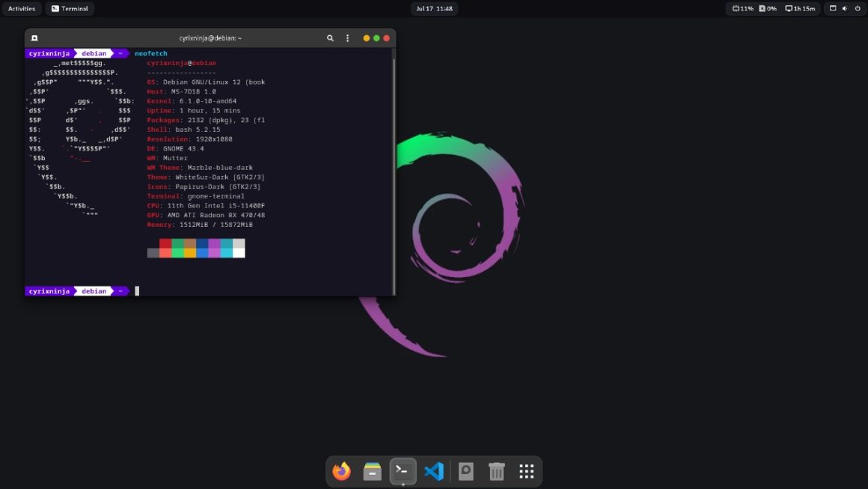Image resolution: width=868 pixels, height=489 pixels.
Task: Launch Firefox from the dock
Action: [341, 471]
